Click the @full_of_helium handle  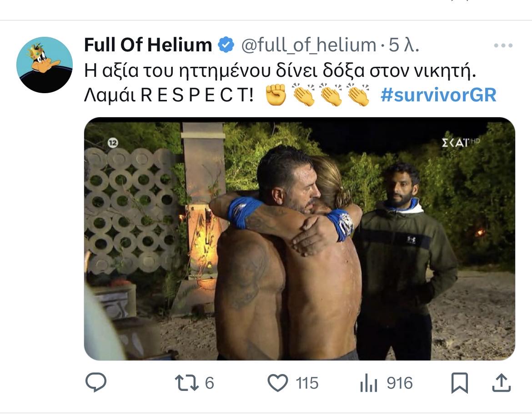click(x=309, y=45)
